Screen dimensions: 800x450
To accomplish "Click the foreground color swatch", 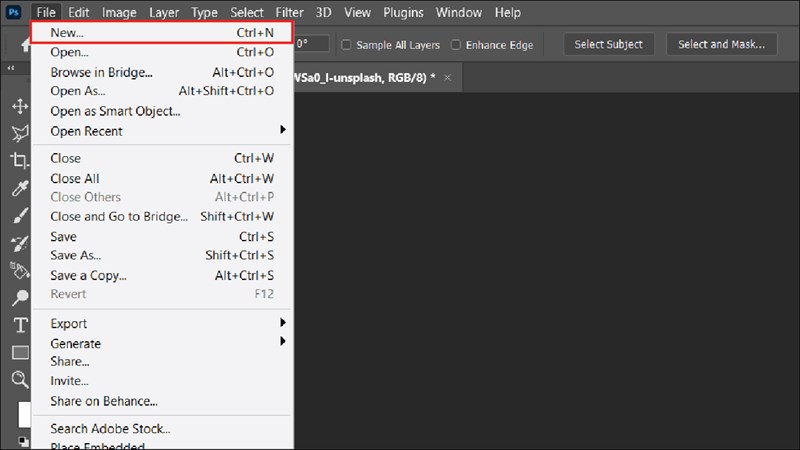I will 24,415.
